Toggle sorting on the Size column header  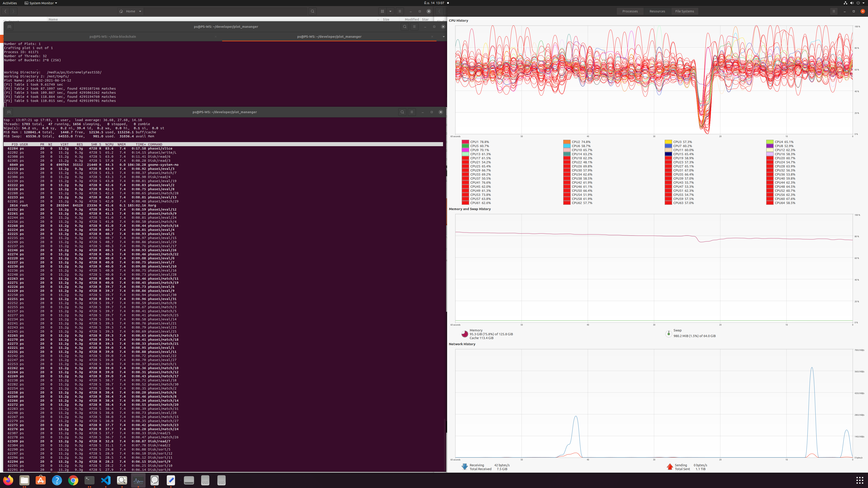click(386, 19)
